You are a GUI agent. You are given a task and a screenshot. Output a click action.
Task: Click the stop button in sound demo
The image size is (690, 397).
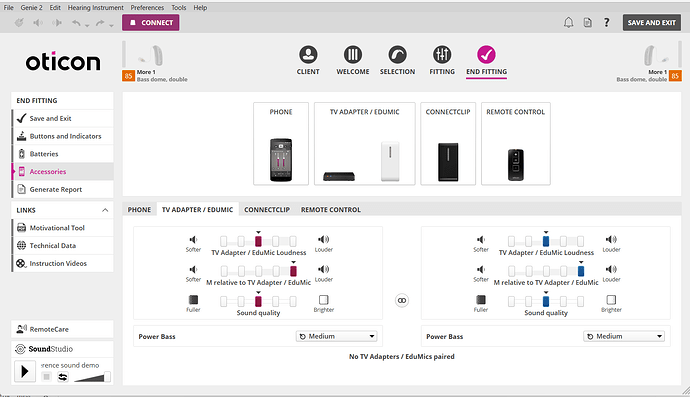(x=46, y=377)
